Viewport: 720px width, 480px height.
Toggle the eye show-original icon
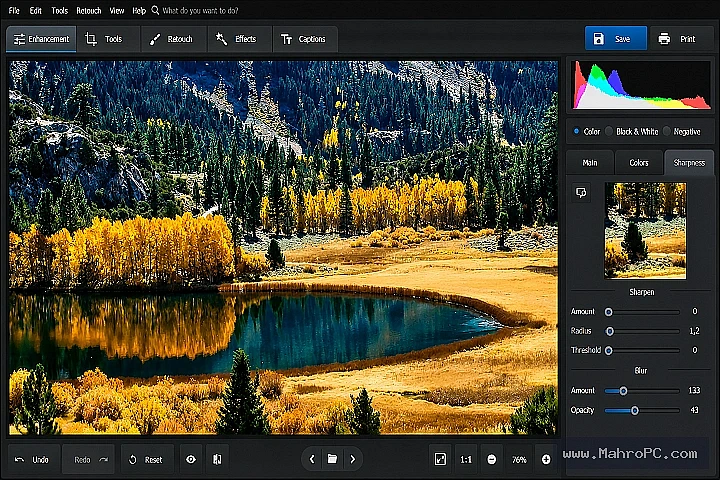[191, 459]
